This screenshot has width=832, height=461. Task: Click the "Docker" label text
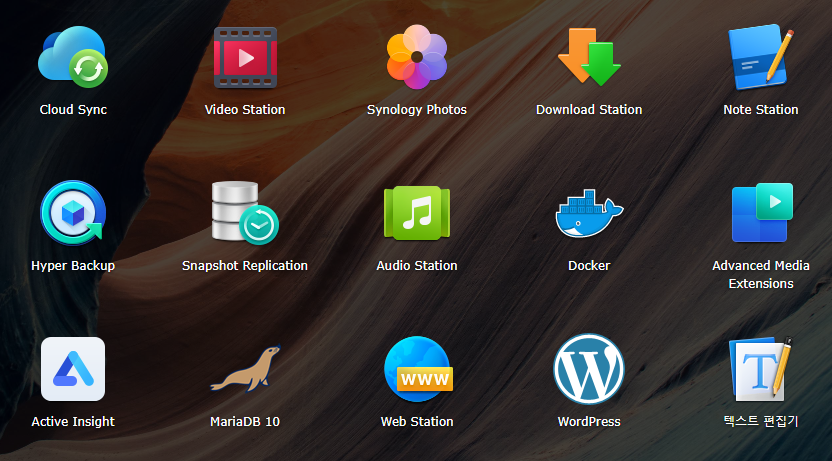click(589, 266)
